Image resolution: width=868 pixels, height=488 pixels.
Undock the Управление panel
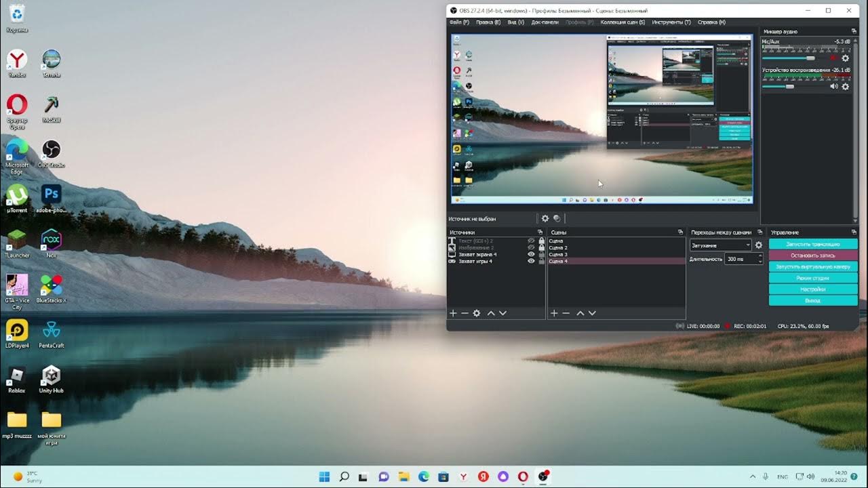(x=854, y=232)
